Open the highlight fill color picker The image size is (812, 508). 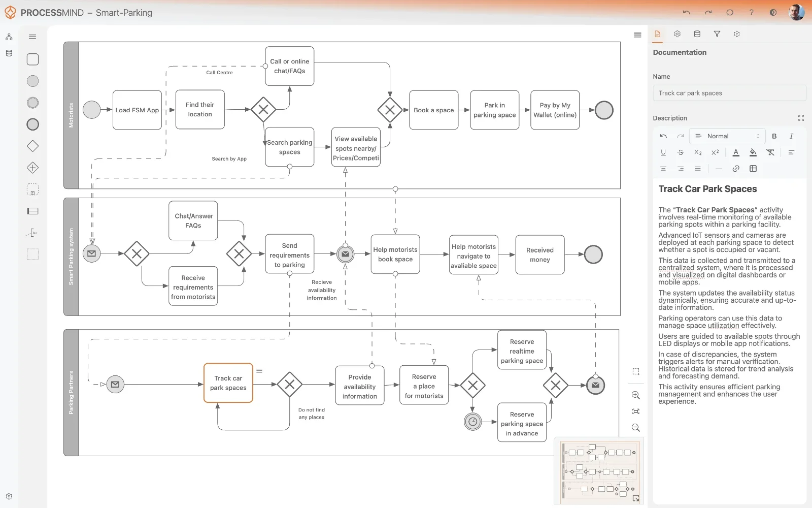(x=753, y=152)
